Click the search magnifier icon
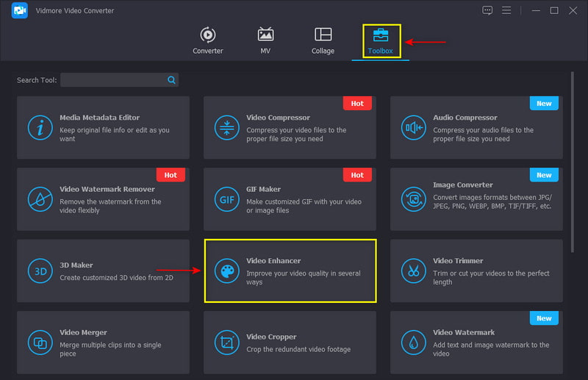 tap(171, 80)
